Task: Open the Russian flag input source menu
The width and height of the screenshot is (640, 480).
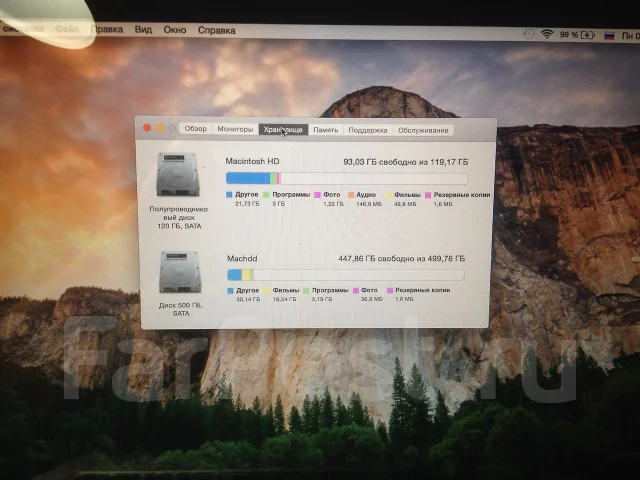Action: pyautogui.click(x=609, y=36)
